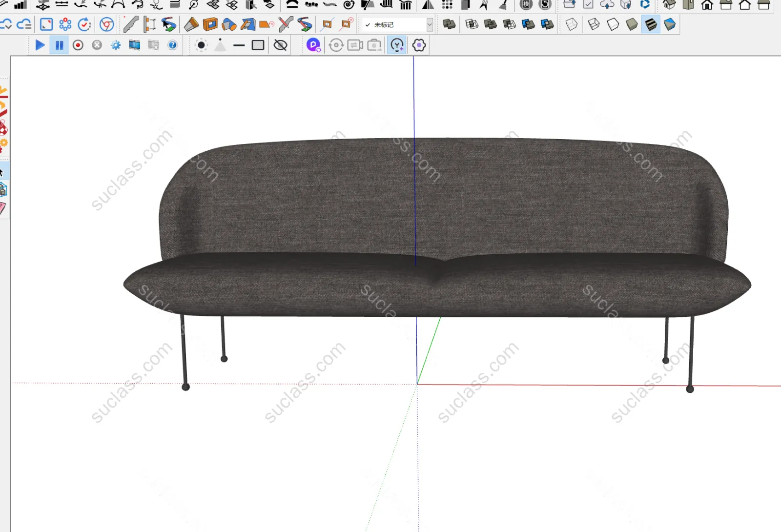Click the broom cleanup icon in top toolbar
The width and height of the screenshot is (781, 532).
pos(503,5)
